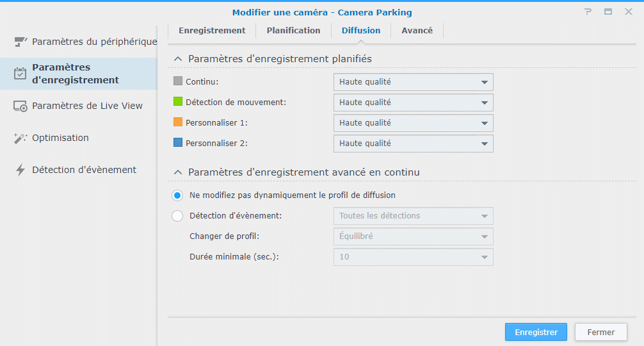Open Détection de mouvement quality dropdown
This screenshot has width=644, height=346.
click(413, 103)
